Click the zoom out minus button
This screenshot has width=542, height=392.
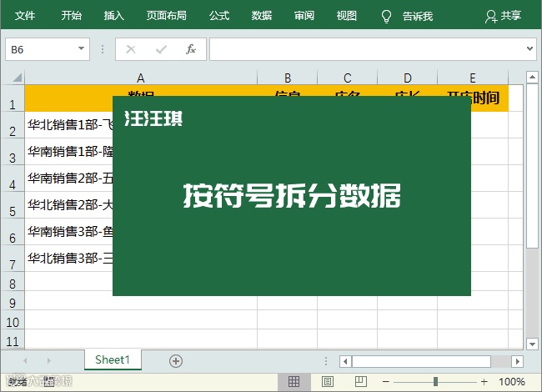coord(386,382)
